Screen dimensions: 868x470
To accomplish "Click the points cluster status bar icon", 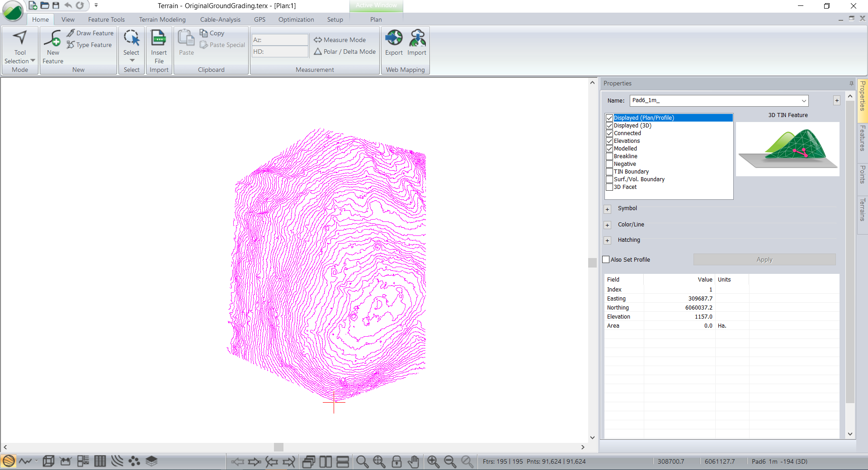I will [x=134, y=461].
